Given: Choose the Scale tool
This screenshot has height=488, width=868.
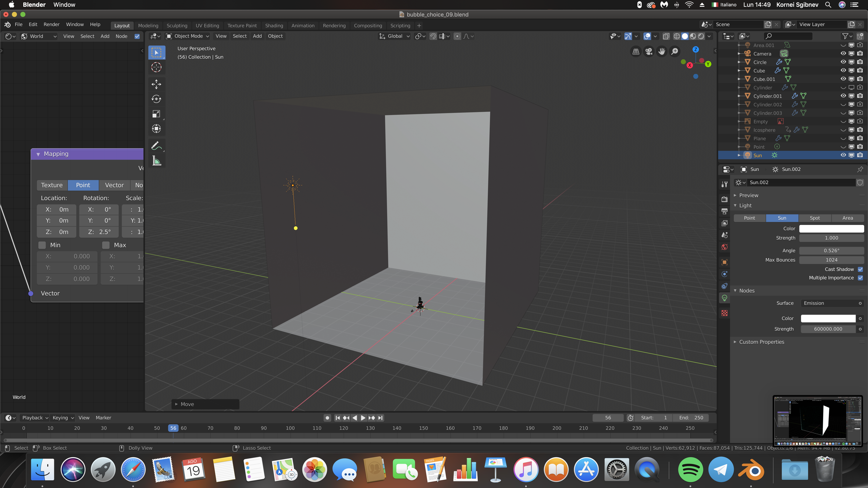Looking at the screenshot, I should pyautogui.click(x=156, y=114).
